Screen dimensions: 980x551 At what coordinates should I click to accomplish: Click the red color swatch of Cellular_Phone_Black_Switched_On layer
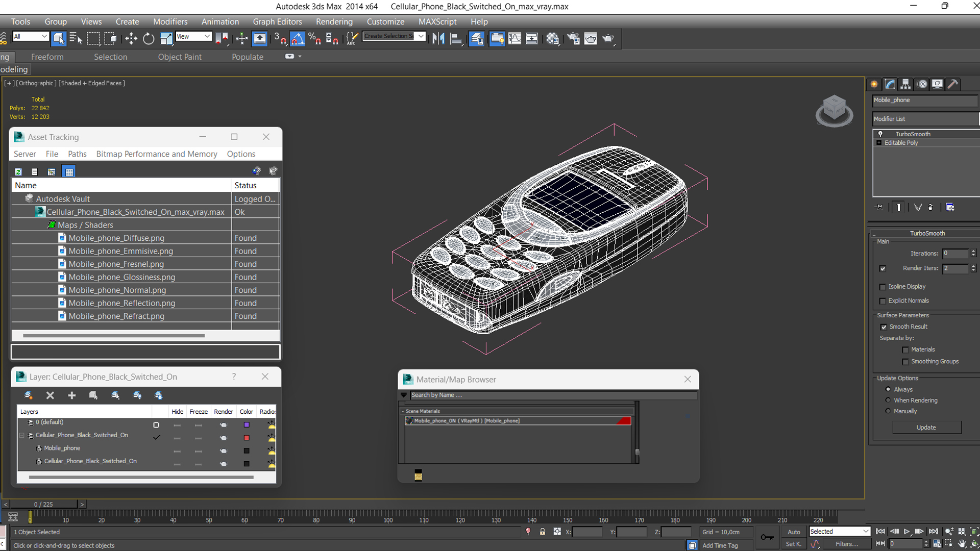pyautogui.click(x=247, y=438)
